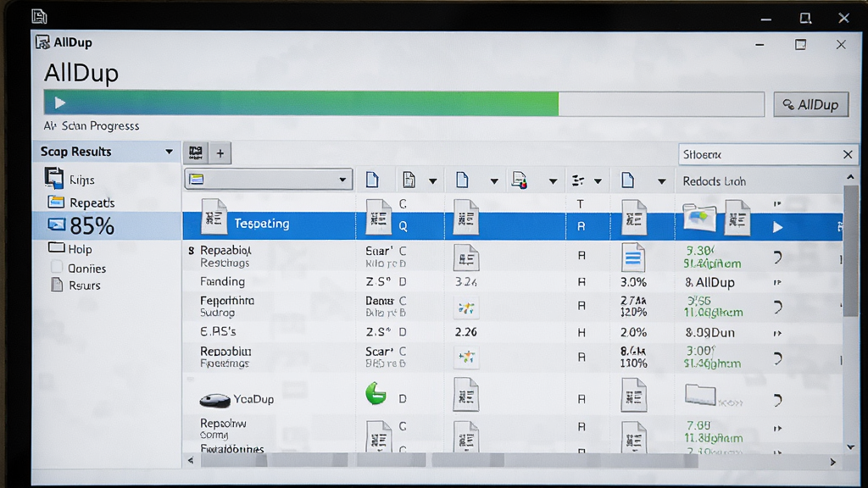Image resolution: width=868 pixels, height=488 pixels.
Task: Select the Fanding row
Action: point(513,281)
